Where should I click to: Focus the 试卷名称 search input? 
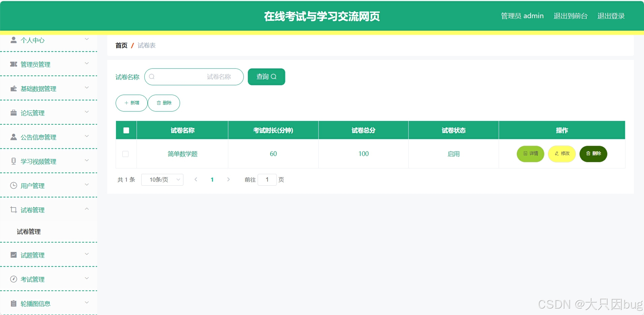[x=194, y=77]
